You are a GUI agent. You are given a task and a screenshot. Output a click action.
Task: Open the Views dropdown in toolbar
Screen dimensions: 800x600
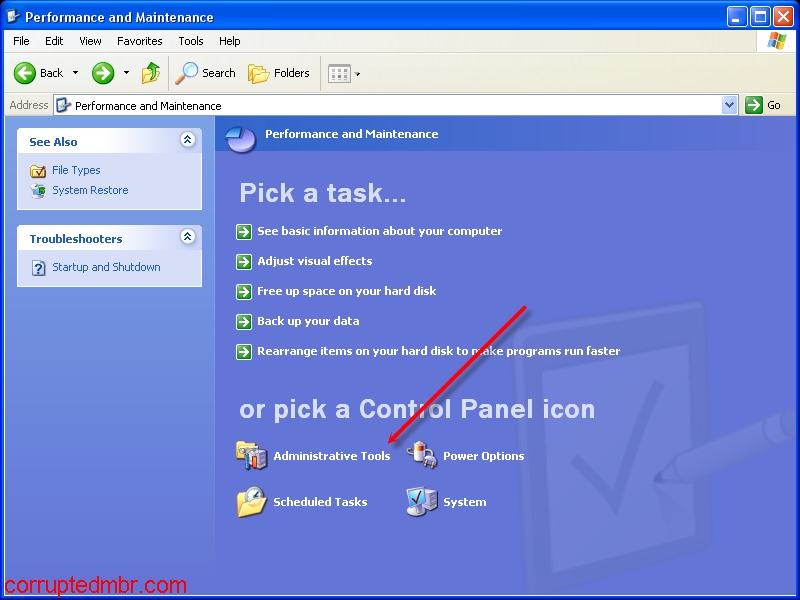[344, 74]
